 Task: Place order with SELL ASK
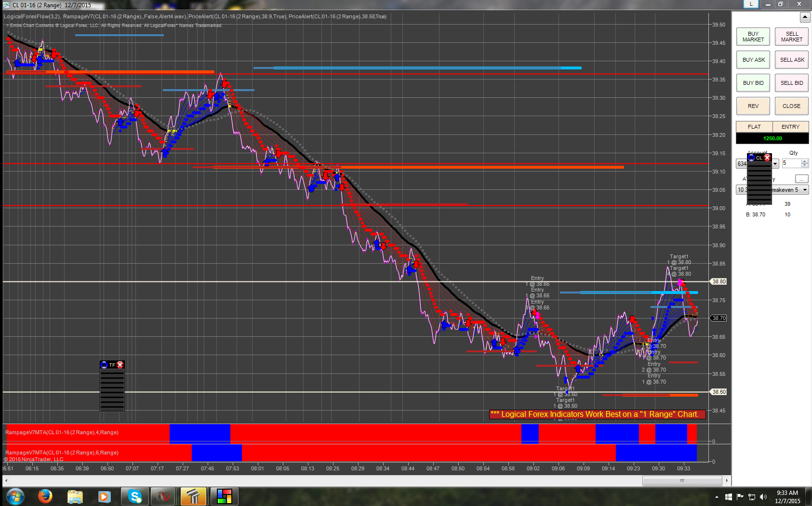792,60
